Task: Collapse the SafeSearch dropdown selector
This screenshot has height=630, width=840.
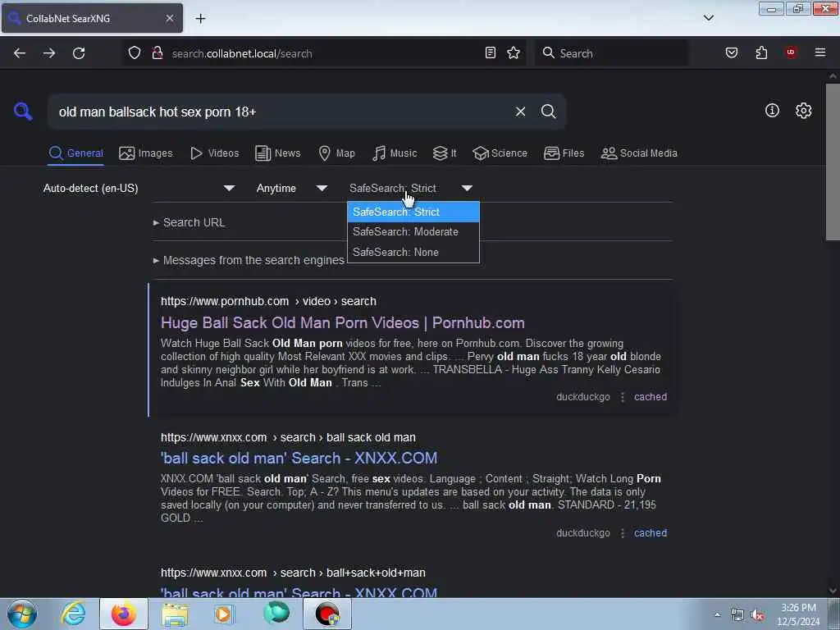Action: [x=411, y=188]
